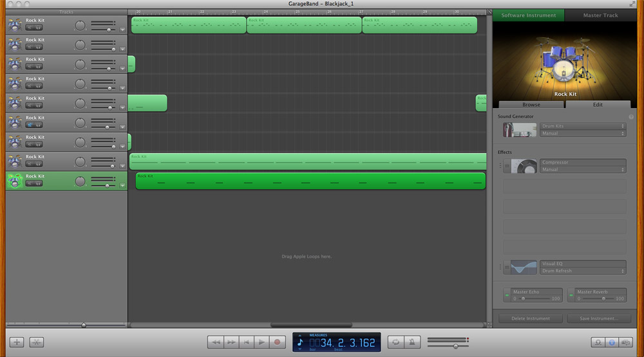Click the Tracks column header
644x357 pixels.
pyautogui.click(x=66, y=12)
